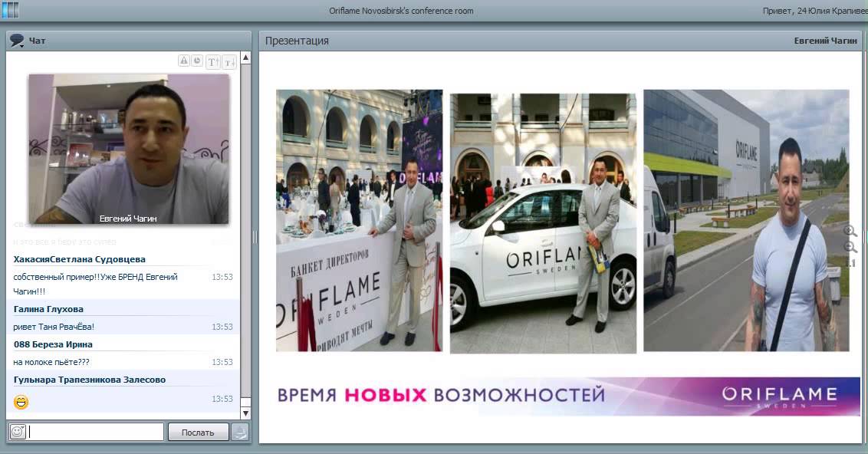Viewport: 868px width, 454px height.
Task: Click the icon right of Послать button
Action: tap(240, 432)
